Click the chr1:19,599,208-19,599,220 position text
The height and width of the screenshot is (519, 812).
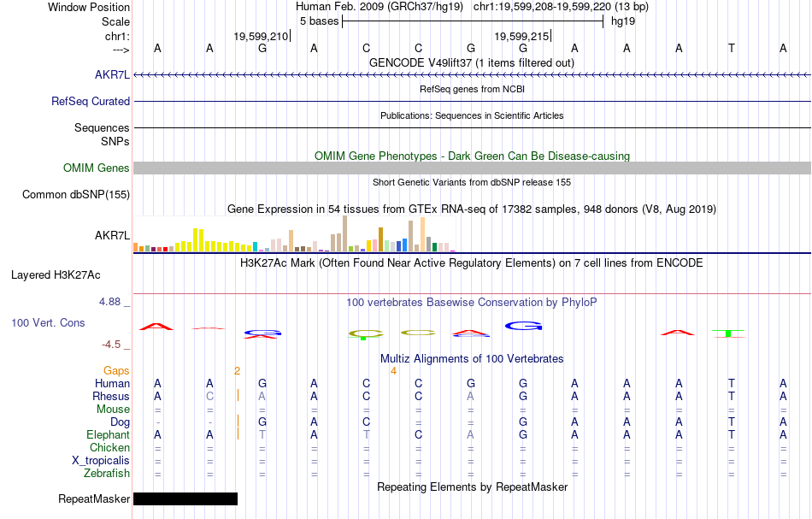pos(561,7)
